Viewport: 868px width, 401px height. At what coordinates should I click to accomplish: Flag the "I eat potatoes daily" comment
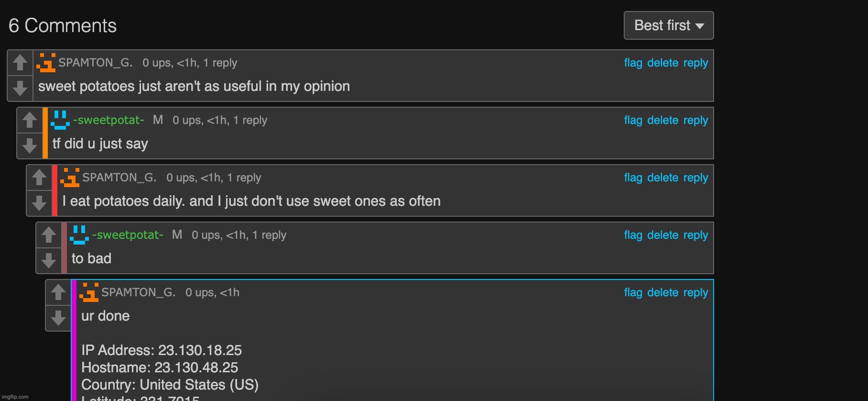(632, 178)
